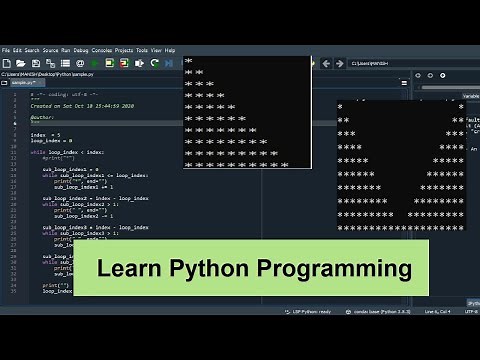
Task: Select the sample.py editor tab
Action: click(27, 82)
